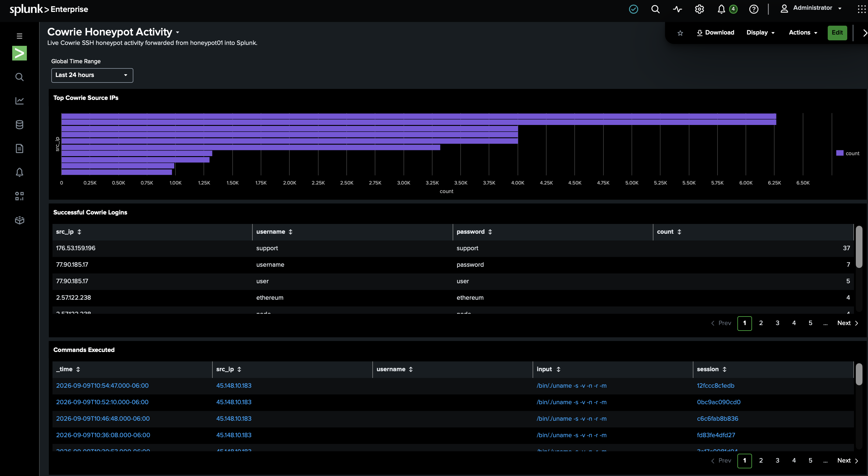
Task: Expand the right side panel arrow
Action: point(864,33)
